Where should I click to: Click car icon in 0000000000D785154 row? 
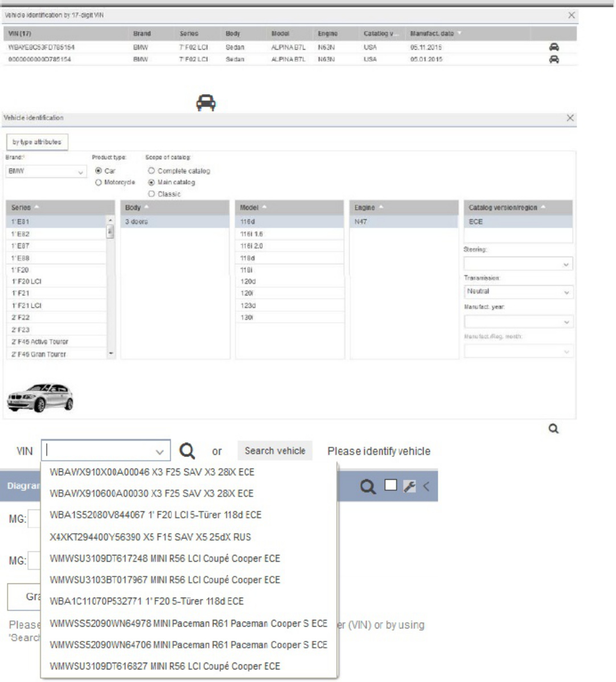pyautogui.click(x=554, y=59)
